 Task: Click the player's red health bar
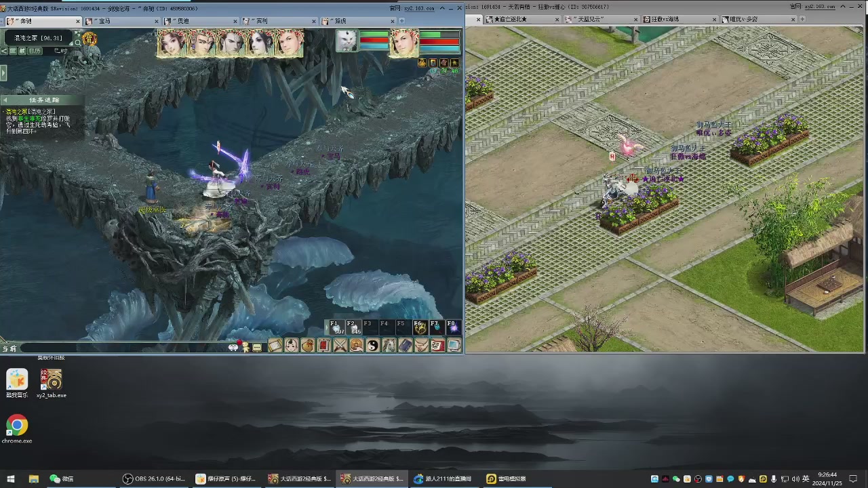[x=439, y=41]
